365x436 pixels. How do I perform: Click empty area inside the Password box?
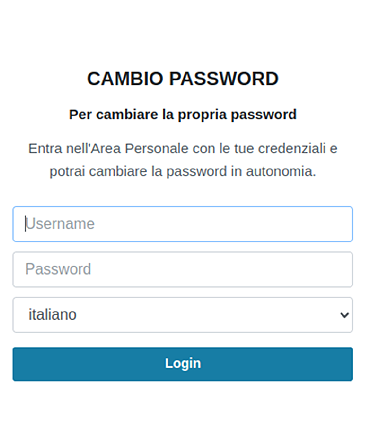pos(220,269)
